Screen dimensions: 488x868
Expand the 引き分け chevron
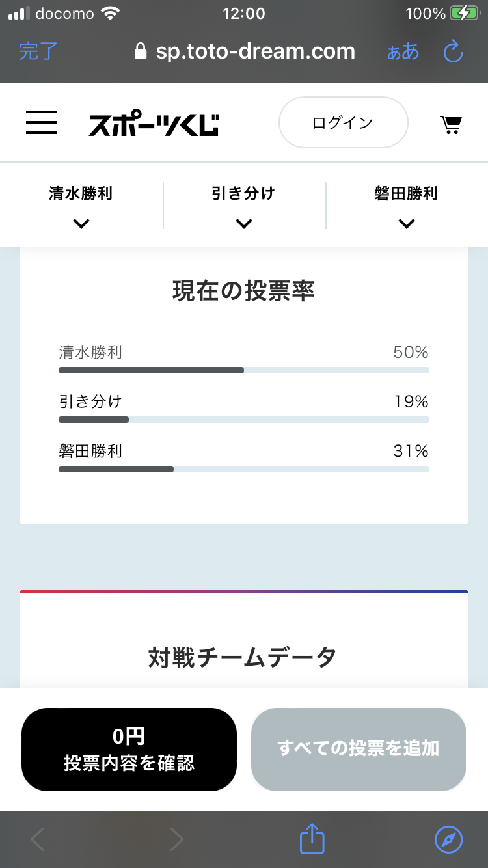pos(244,224)
